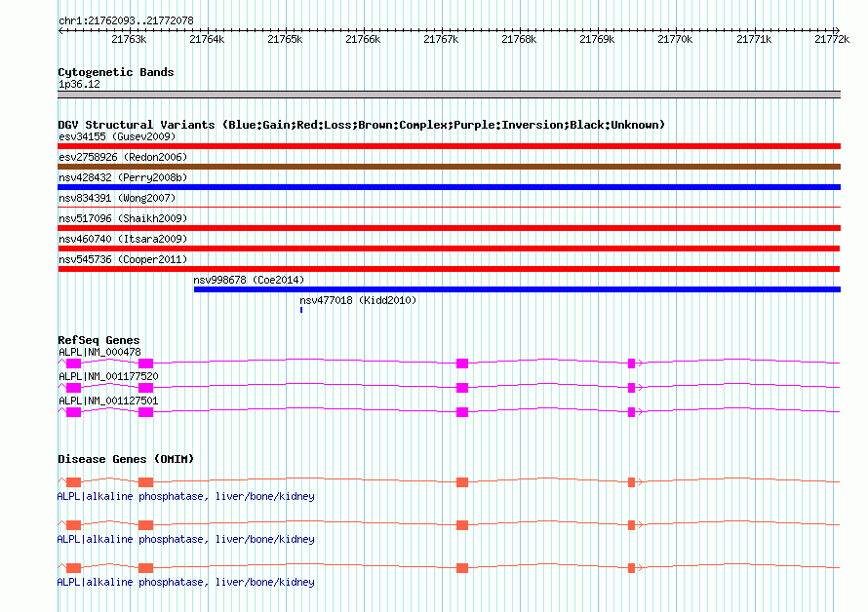Click the third magenta exon of ALPL NM_001127501
This screenshot has height=612, width=868.
tap(462, 412)
